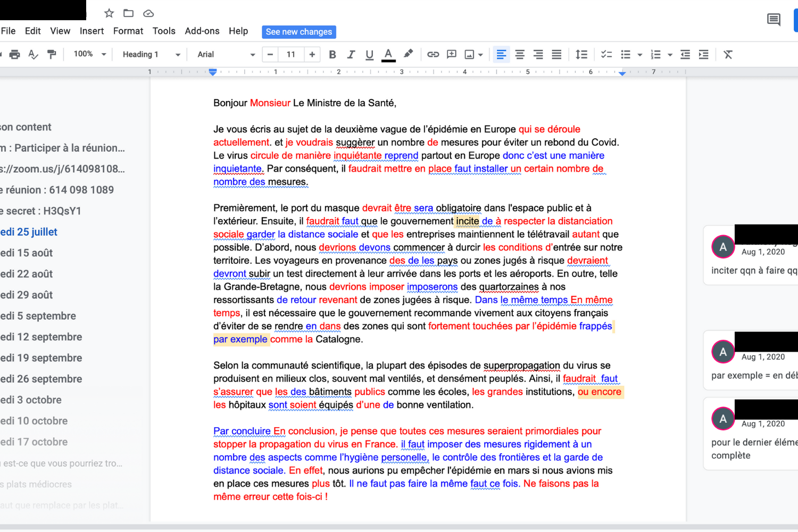The width and height of the screenshot is (798, 532).
Task: Open the text color picker
Action: click(388, 54)
